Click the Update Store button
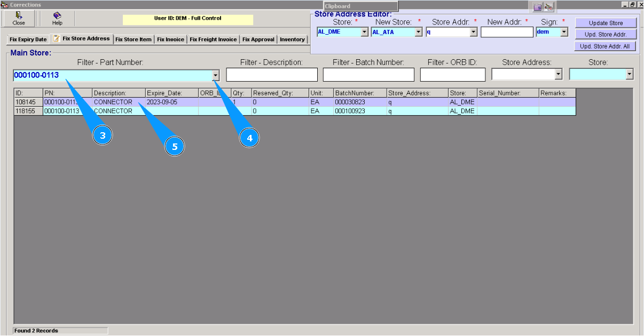 606,23
